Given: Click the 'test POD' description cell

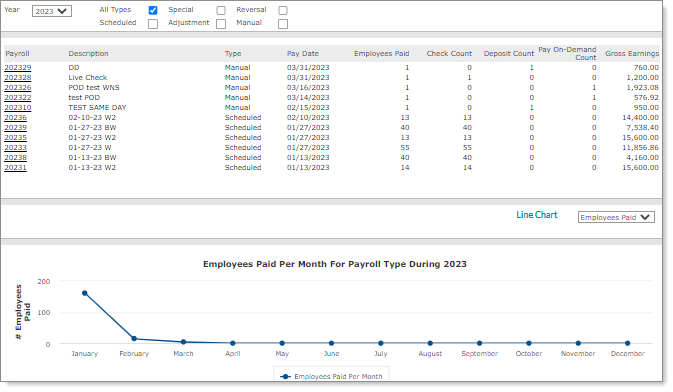Looking at the screenshot, I should tap(84, 98).
